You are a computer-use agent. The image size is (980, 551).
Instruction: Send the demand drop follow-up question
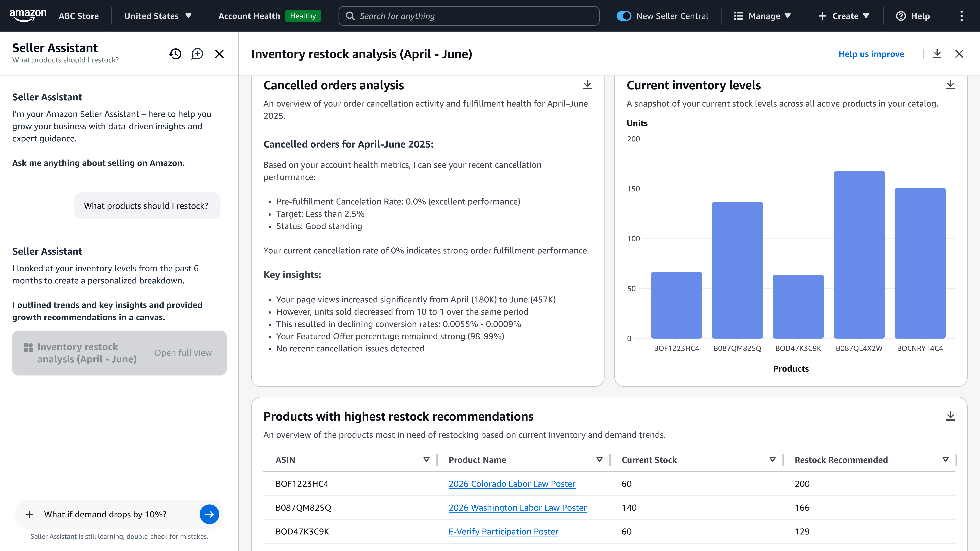(209, 514)
